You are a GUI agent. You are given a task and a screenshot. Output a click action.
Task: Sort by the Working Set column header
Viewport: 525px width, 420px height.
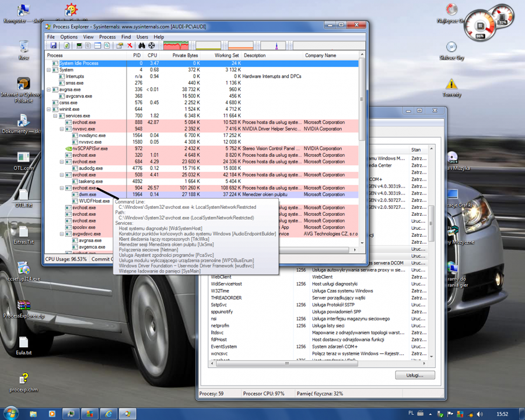[222, 55]
